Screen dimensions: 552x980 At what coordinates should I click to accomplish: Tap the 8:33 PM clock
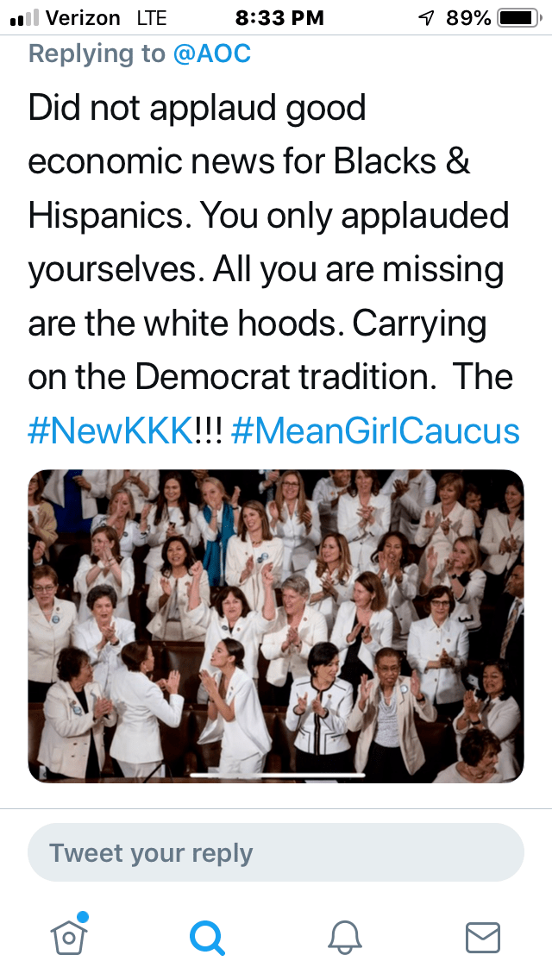pos(279,17)
